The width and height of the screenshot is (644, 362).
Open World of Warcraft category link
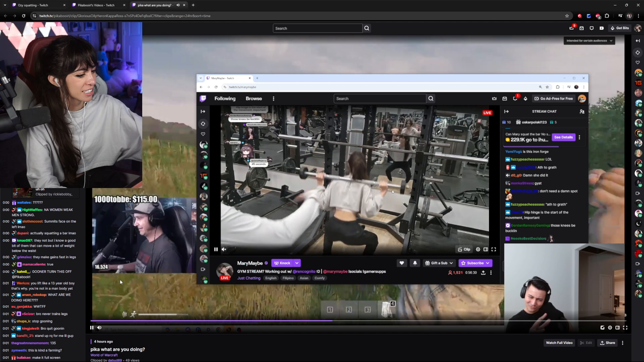pos(104,355)
